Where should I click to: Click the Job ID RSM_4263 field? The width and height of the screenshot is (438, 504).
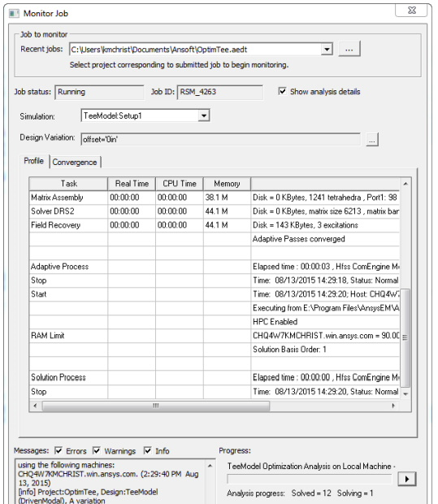220,92
